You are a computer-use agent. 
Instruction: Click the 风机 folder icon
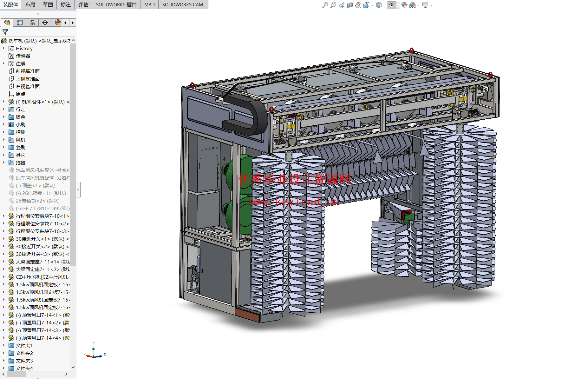(11, 140)
